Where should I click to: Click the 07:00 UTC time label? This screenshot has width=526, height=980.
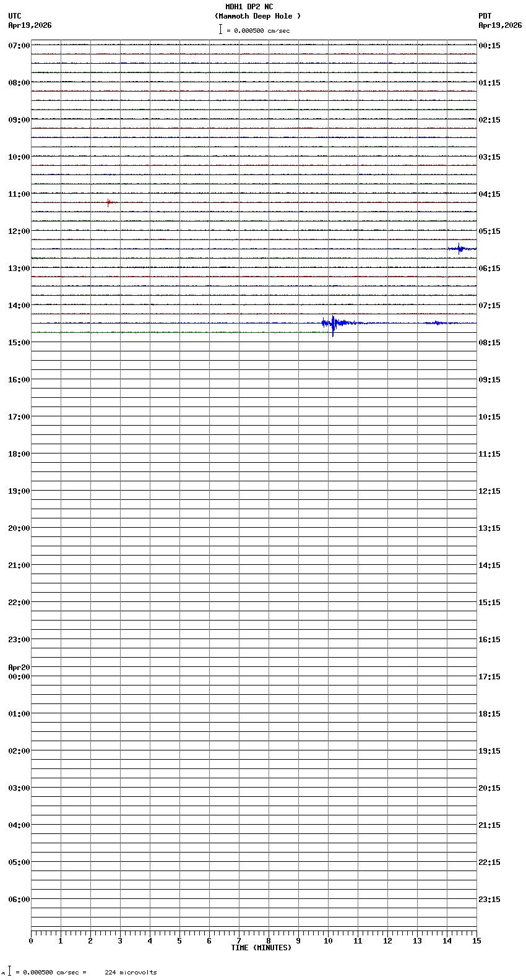point(19,46)
